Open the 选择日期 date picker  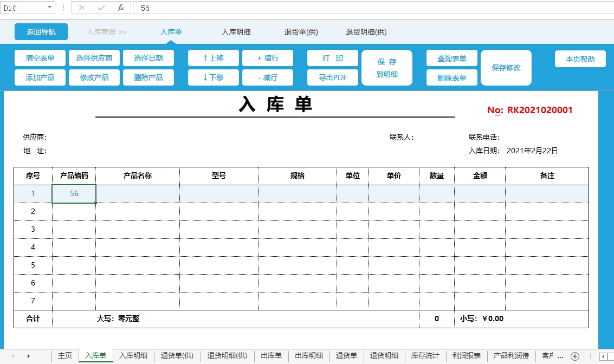pos(148,58)
